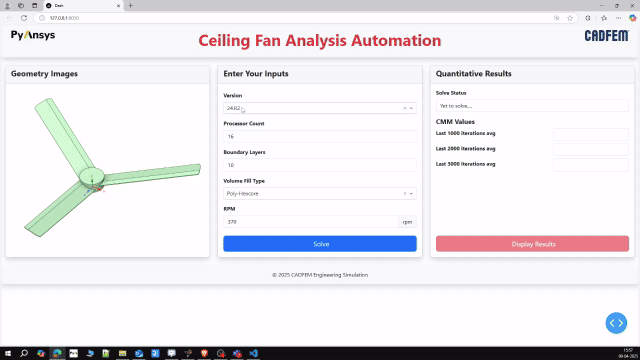Viewport: 640px width, 360px height.
Task: Open browser Extensions icon
Action: coord(588,18)
